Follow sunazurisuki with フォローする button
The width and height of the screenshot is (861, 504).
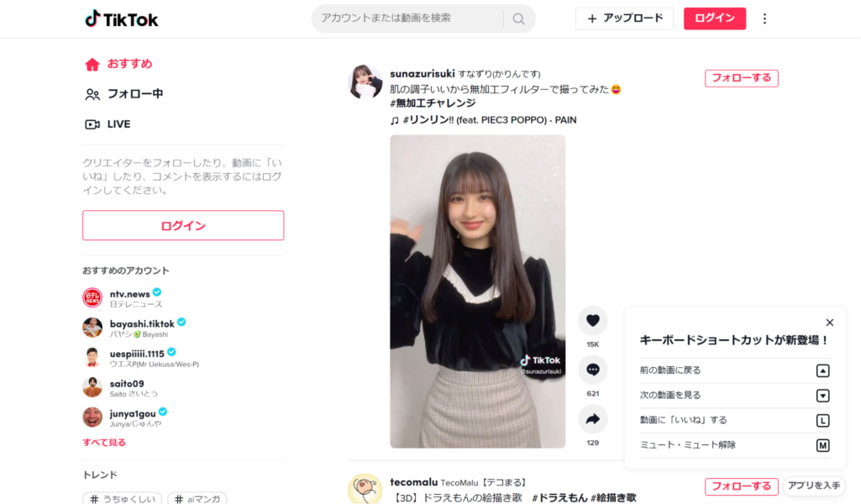pyautogui.click(x=741, y=78)
